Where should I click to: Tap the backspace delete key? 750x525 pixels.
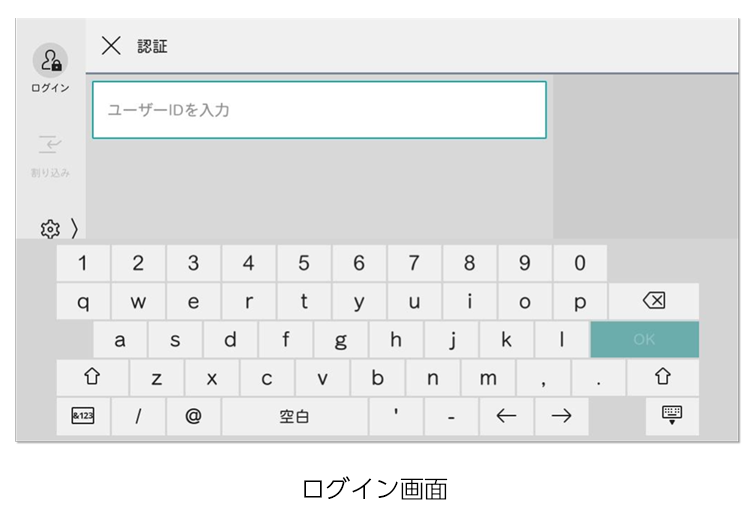coord(654,301)
